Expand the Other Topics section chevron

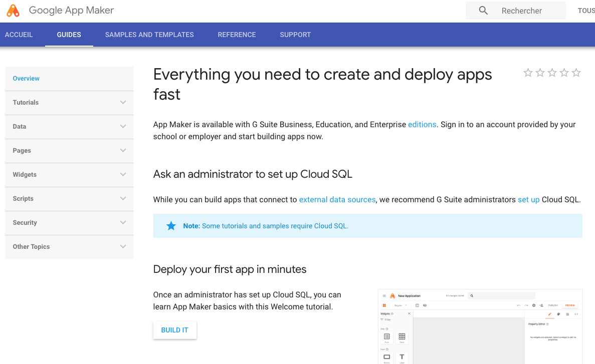123,246
